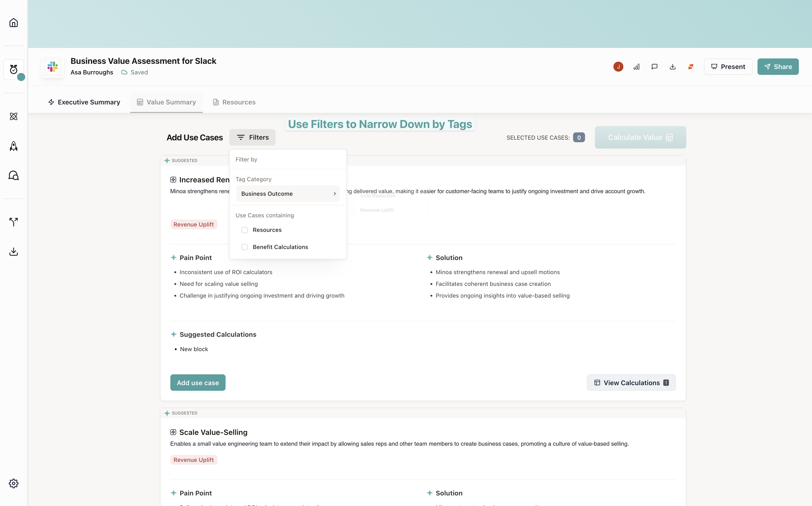Screen dimensions: 812x506
Task: Click the Present button
Action: click(x=728, y=67)
